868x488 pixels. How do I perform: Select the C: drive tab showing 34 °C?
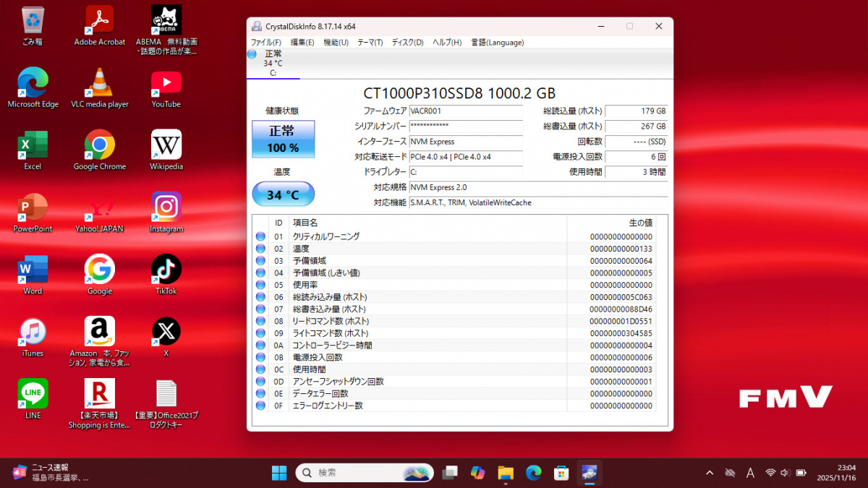[273, 63]
